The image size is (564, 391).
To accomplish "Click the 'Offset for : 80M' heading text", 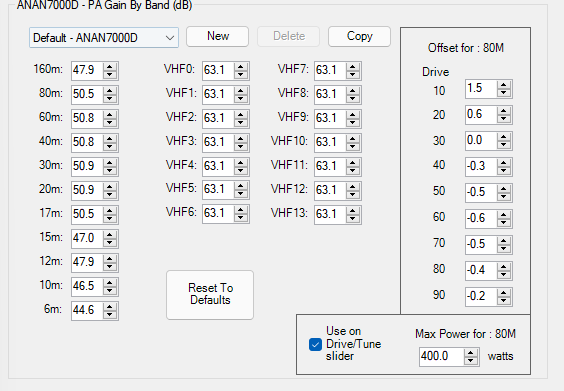I will tap(466, 48).
